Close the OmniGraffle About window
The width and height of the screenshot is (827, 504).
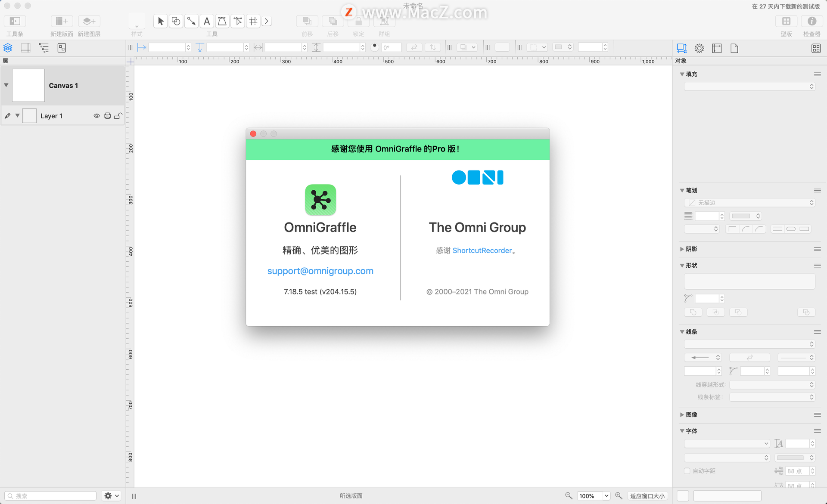click(253, 134)
